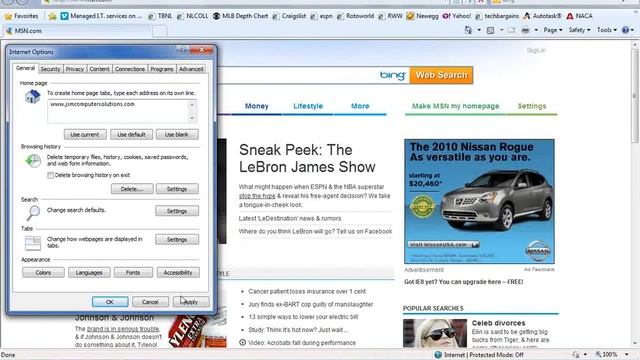640x360 pixels.
Task: Open the zoom level 100% dropdown
Action: click(x=627, y=355)
